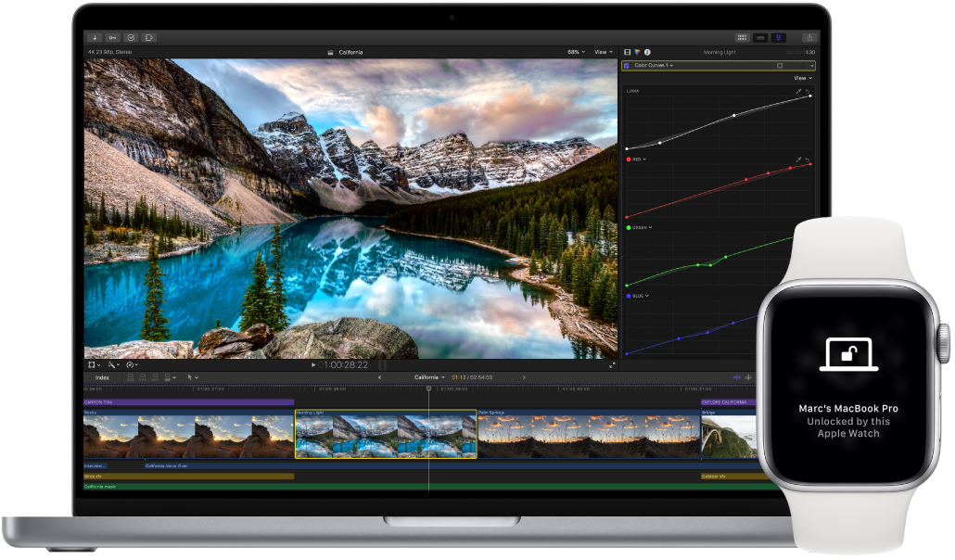Click the Share icon in the top-right corner
955x560 pixels.
809,37
